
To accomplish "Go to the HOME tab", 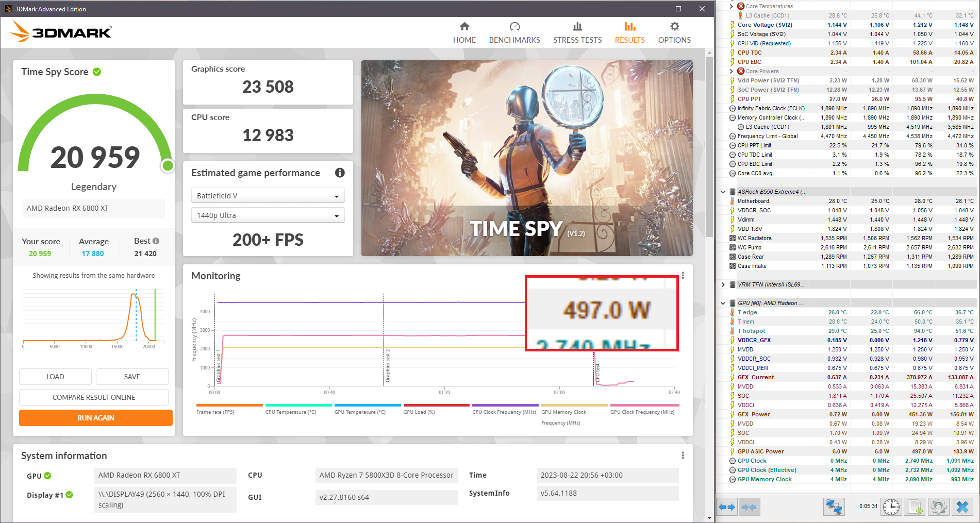I will pos(464,33).
